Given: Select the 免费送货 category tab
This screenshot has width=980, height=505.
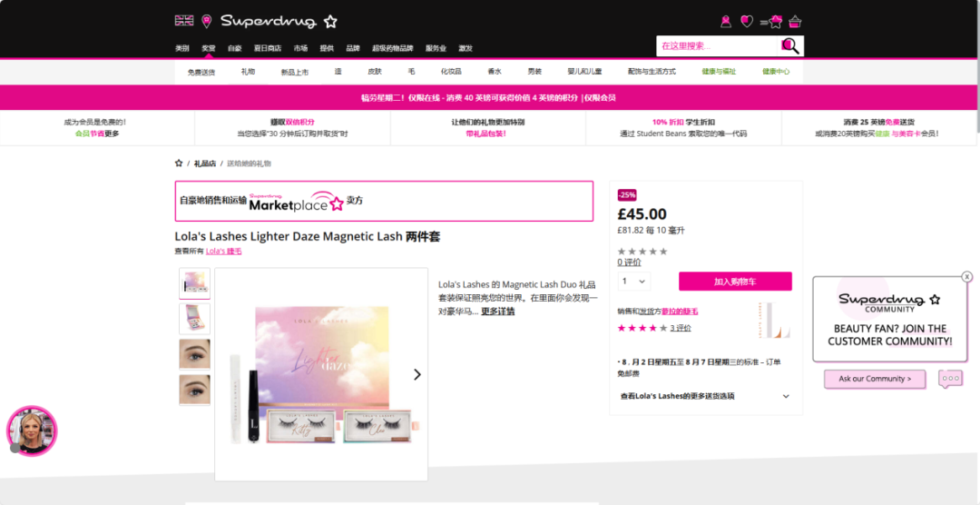Looking at the screenshot, I should [x=201, y=72].
